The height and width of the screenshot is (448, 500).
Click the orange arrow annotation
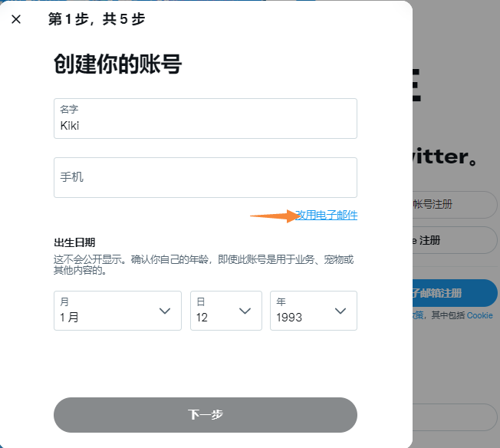point(273,216)
